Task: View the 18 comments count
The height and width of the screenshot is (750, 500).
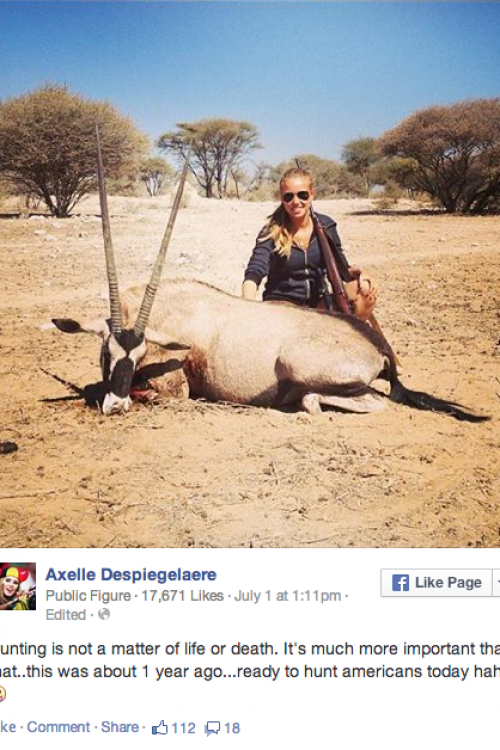Action: point(232,728)
